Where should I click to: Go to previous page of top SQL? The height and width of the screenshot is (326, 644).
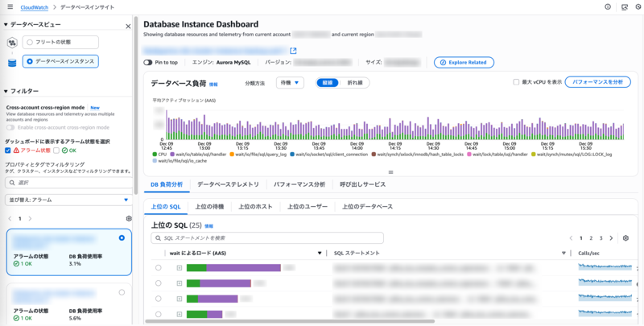(x=571, y=238)
